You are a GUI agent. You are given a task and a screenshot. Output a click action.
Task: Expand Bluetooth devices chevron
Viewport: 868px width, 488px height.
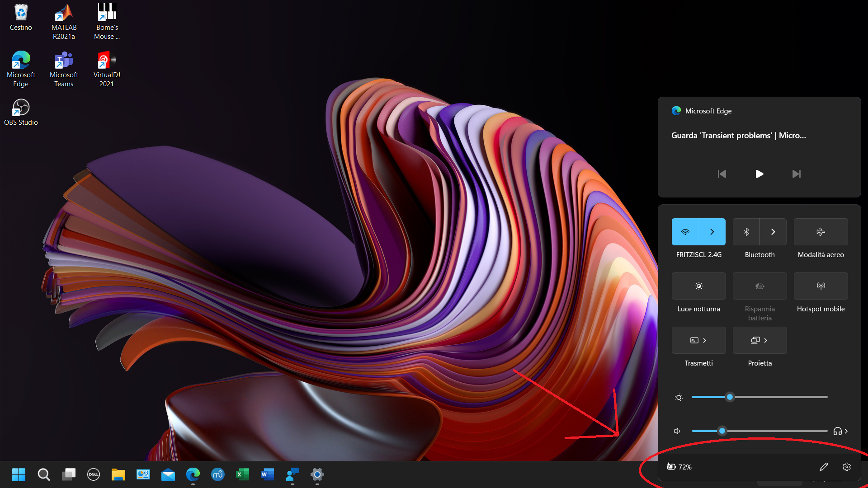tap(774, 232)
